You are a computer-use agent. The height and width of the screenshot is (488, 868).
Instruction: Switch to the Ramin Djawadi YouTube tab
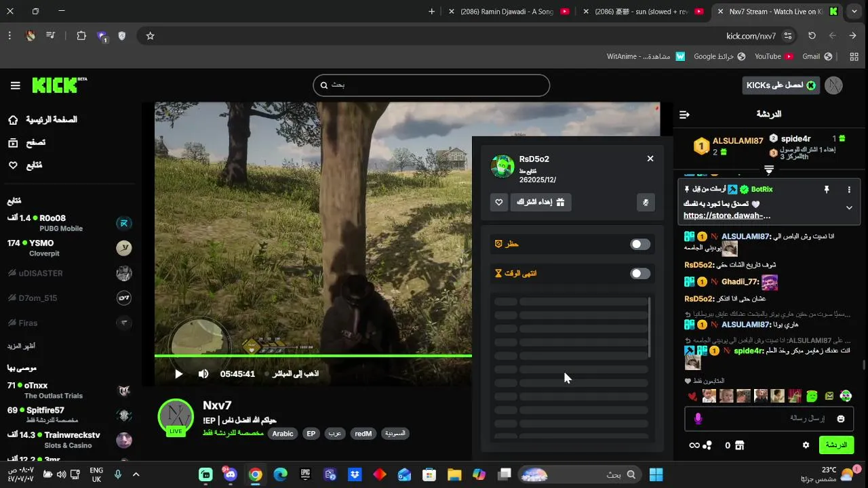coord(510,12)
